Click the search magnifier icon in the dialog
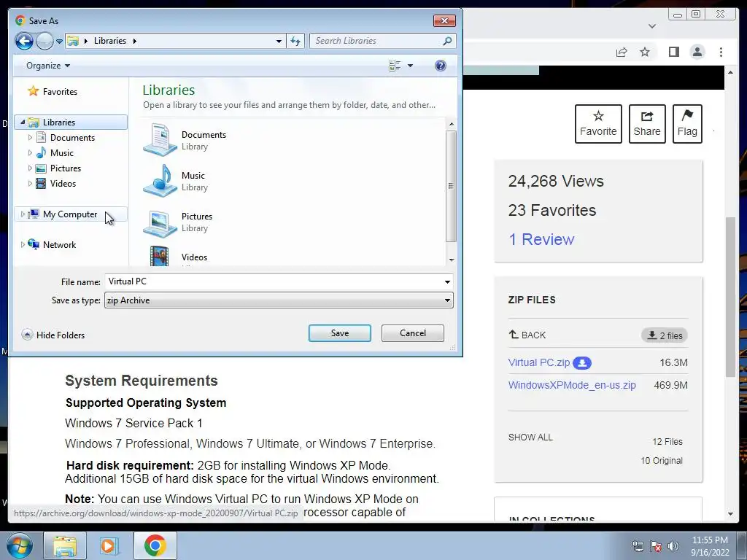747x560 pixels. [447, 41]
